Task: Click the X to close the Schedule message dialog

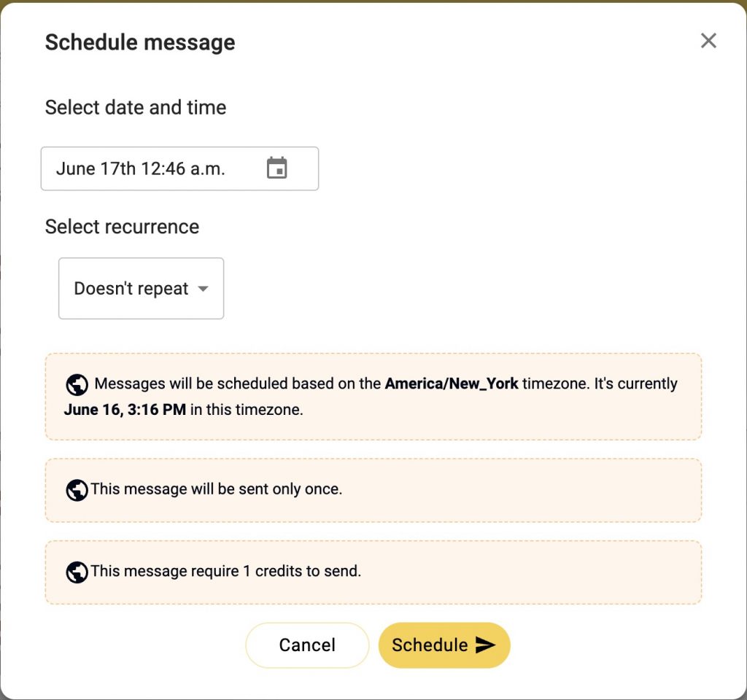Action: (708, 41)
